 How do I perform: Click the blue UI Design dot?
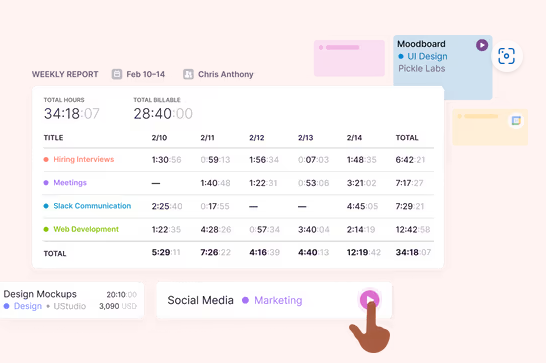click(401, 56)
